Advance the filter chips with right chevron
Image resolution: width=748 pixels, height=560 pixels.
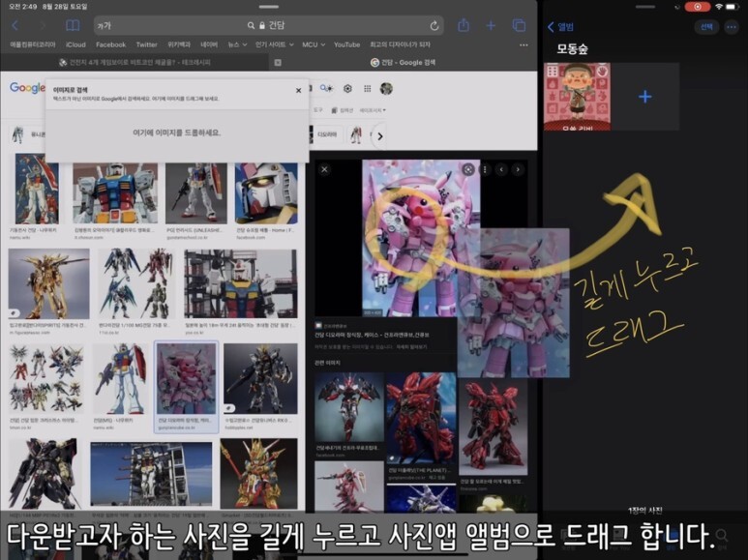pos(379,136)
